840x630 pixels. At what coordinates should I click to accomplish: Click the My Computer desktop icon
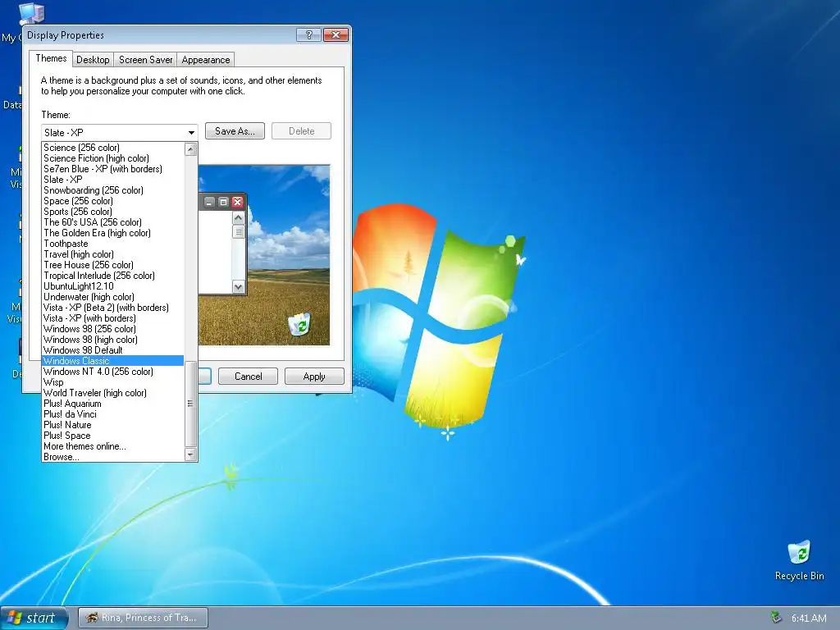pyautogui.click(x=31, y=13)
